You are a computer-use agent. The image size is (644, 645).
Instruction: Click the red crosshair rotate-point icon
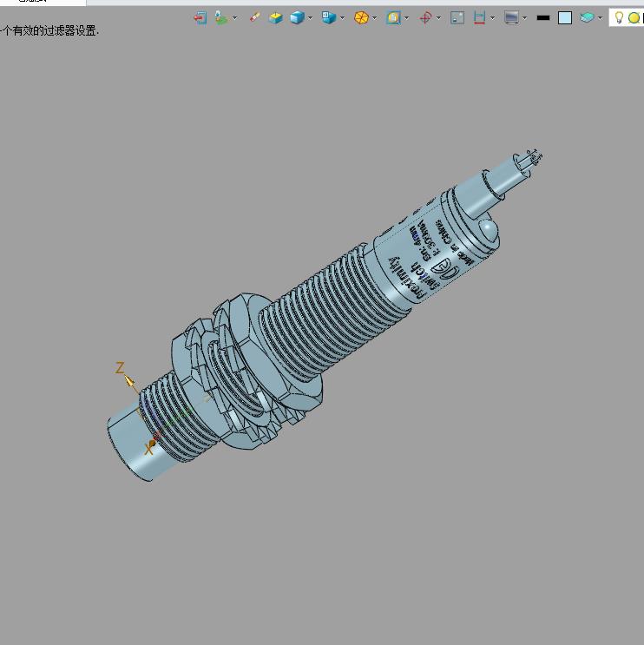point(425,17)
